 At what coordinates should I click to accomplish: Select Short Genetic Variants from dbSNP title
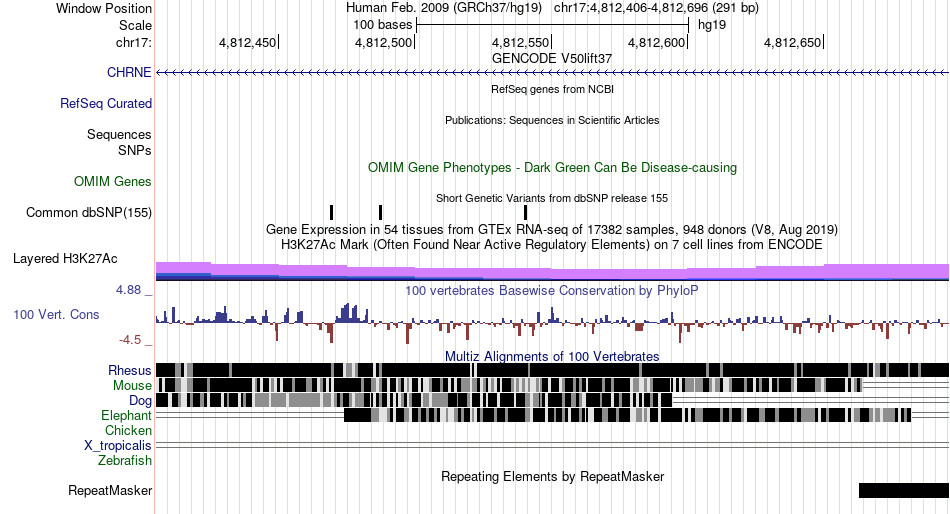552,198
